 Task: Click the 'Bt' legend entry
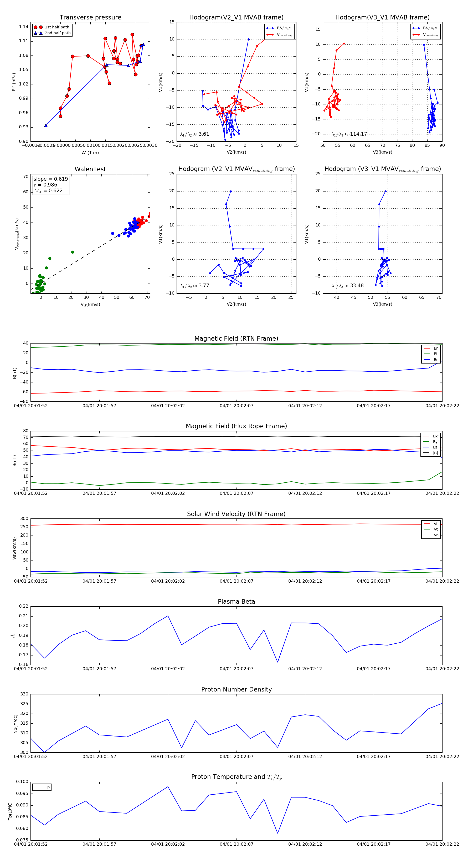point(431,354)
